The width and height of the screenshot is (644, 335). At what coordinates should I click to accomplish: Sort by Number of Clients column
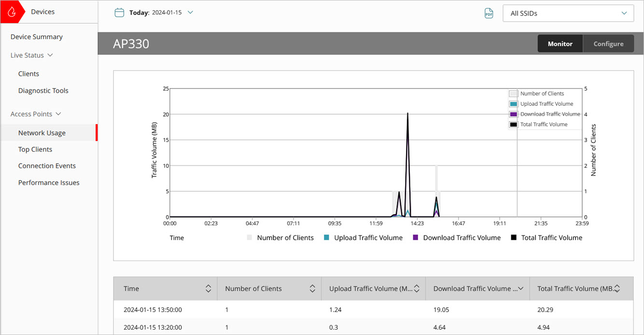click(313, 288)
